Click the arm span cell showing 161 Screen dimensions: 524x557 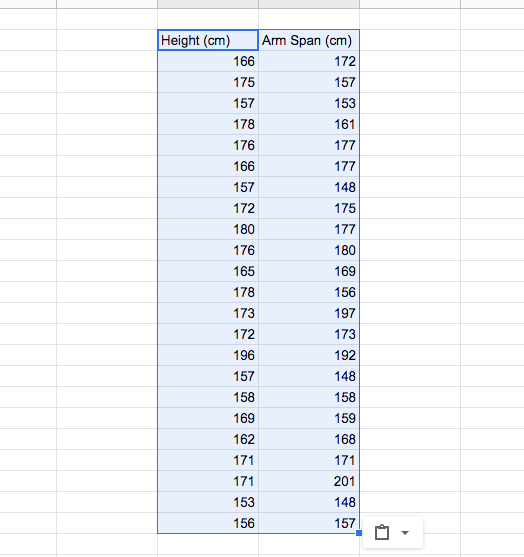309,124
